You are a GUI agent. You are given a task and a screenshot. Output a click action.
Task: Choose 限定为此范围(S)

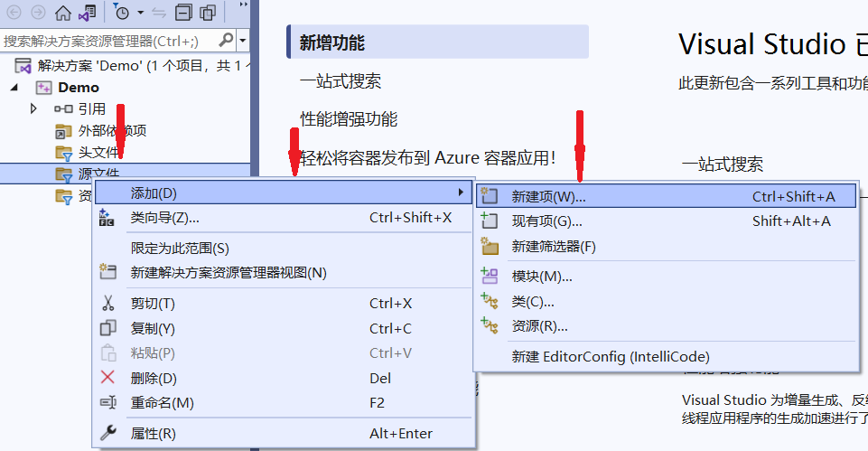click(284, 249)
